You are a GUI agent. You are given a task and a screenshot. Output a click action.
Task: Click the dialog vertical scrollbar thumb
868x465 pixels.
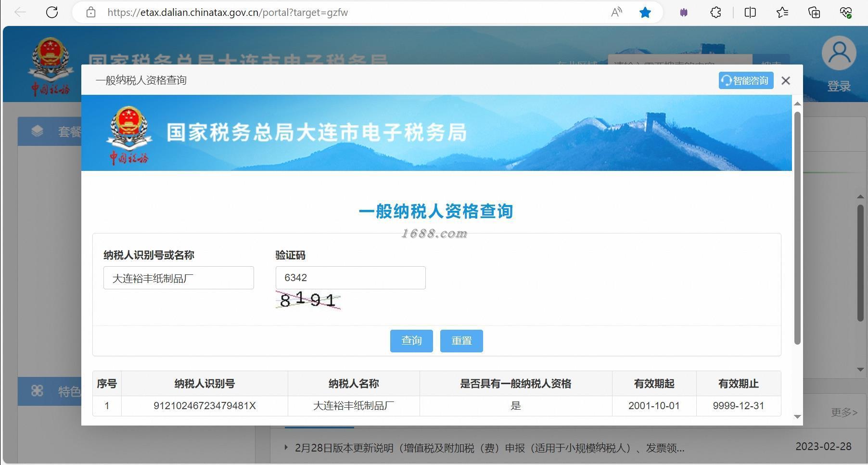pyautogui.click(x=797, y=228)
